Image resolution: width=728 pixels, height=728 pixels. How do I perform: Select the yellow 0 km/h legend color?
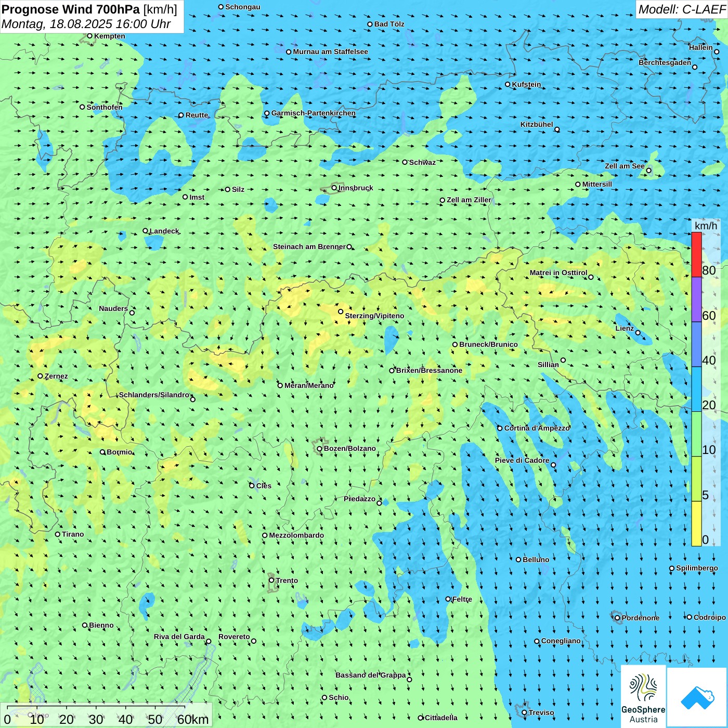click(x=696, y=524)
